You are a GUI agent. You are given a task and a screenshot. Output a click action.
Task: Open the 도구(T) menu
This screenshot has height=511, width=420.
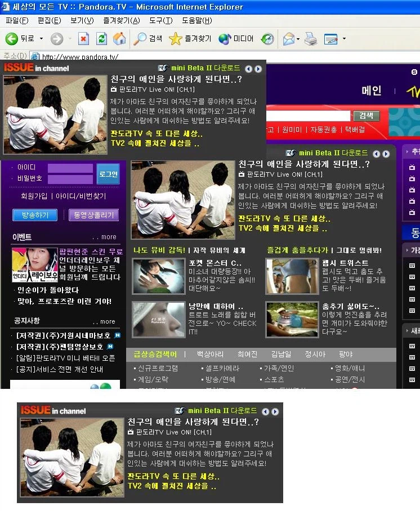point(161,20)
